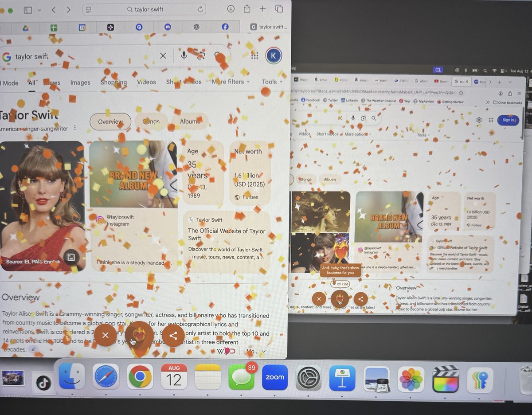This screenshot has height=415, width=532.
Task: Open Taylor Swift photo from EL PAÍS
Action: pos(43,206)
